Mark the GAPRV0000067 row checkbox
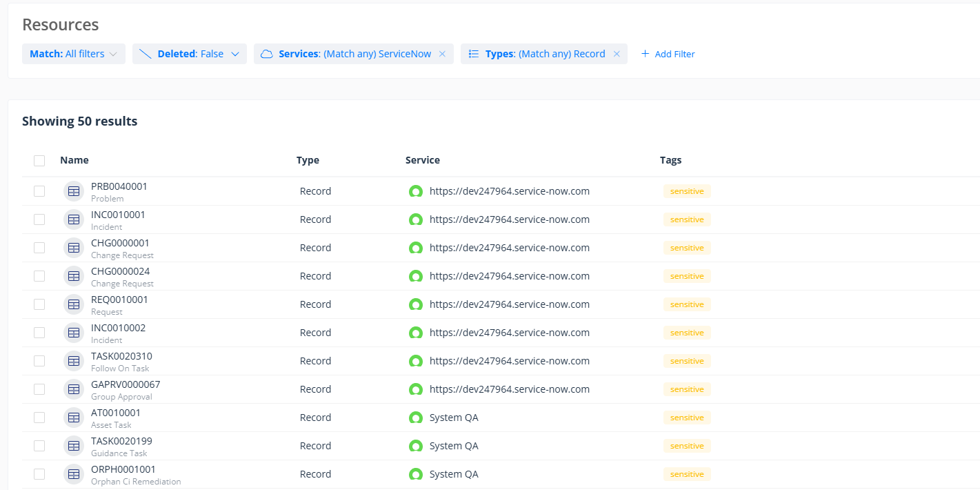The width and height of the screenshot is (980, 490). (x=39, y=389)
